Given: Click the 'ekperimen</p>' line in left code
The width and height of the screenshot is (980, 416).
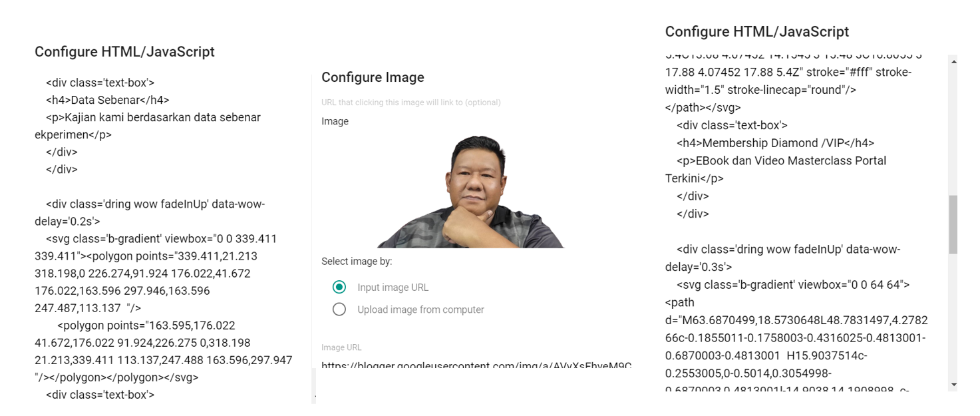Looking at the screenshot, I should click(x=73, y=134).
